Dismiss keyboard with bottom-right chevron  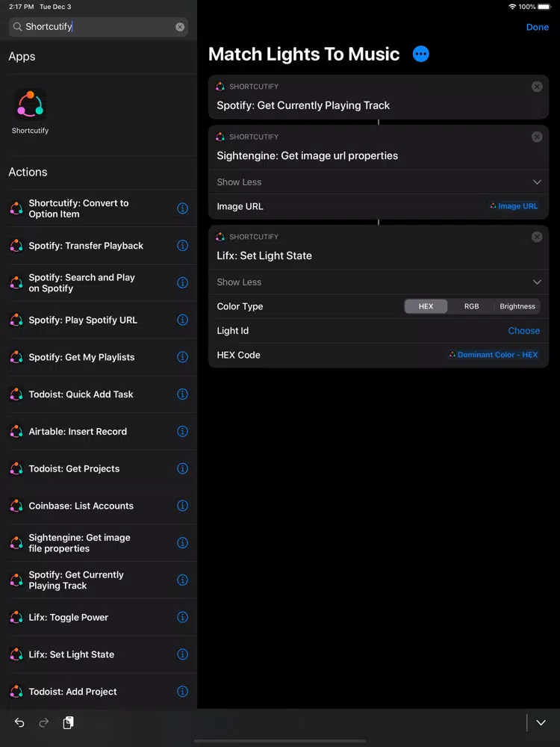[541, 722]
